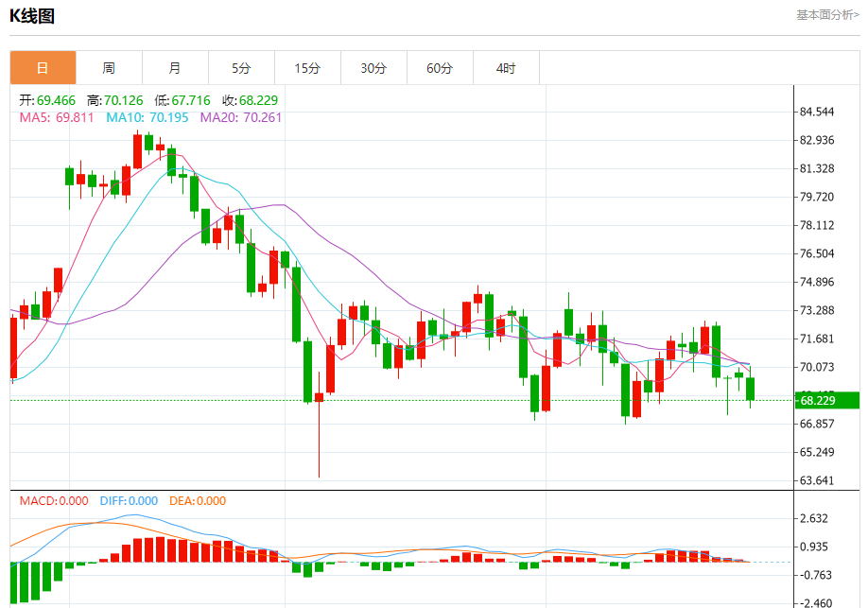The image size is (868, 608).
Task: Click the 63.641 price axis label
Action: coord(817,480)
